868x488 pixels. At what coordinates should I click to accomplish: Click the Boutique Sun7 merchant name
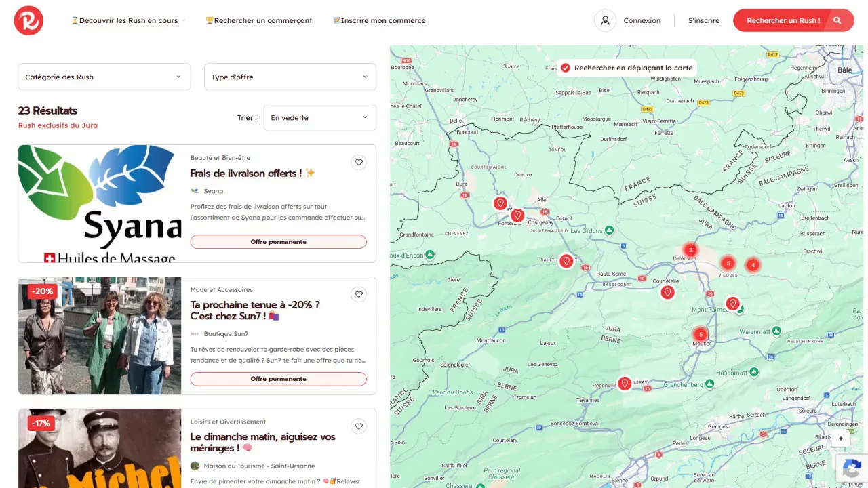point(226,333)
